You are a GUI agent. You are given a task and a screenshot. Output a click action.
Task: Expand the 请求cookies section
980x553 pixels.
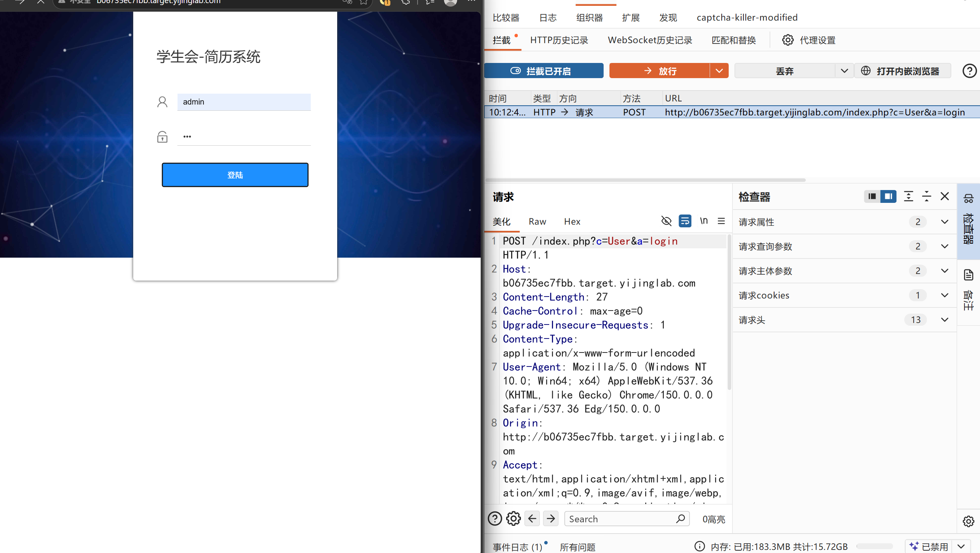click(844, 295)
